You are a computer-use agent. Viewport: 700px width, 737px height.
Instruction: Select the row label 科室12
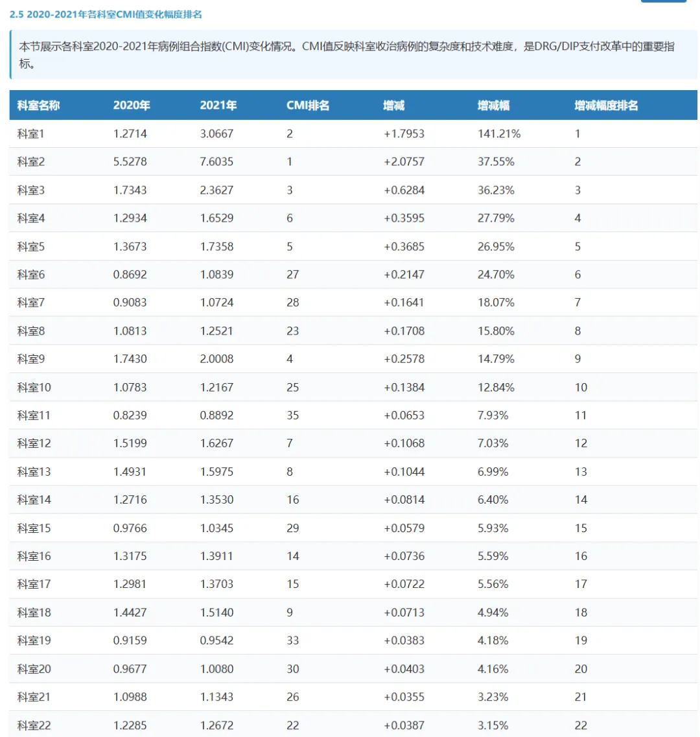[x=34, y=443]
